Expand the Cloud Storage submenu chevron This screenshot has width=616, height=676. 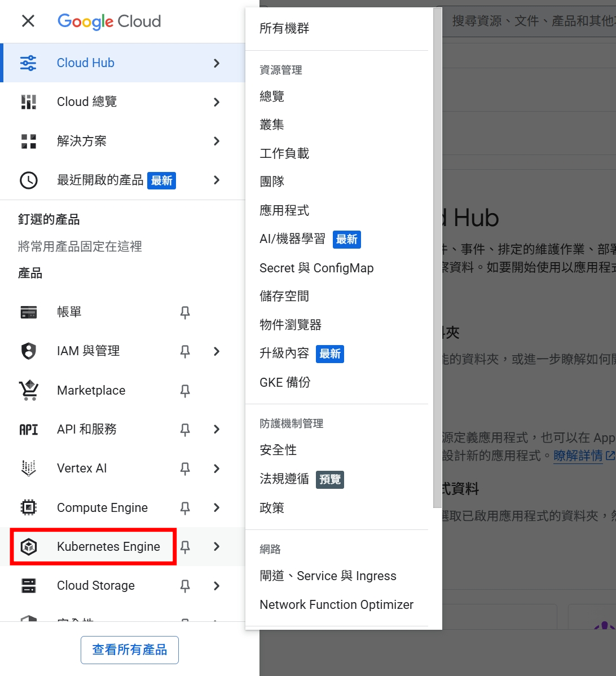point(217,586)
